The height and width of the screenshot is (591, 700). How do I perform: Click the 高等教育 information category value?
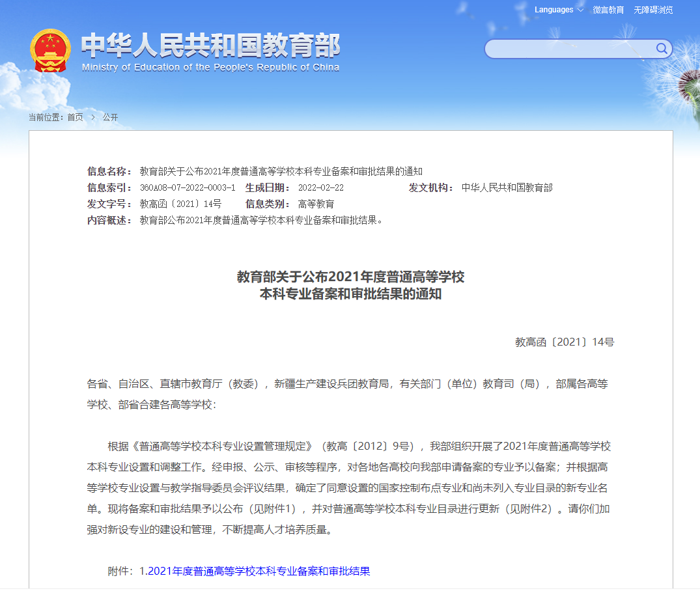(316, 204)
